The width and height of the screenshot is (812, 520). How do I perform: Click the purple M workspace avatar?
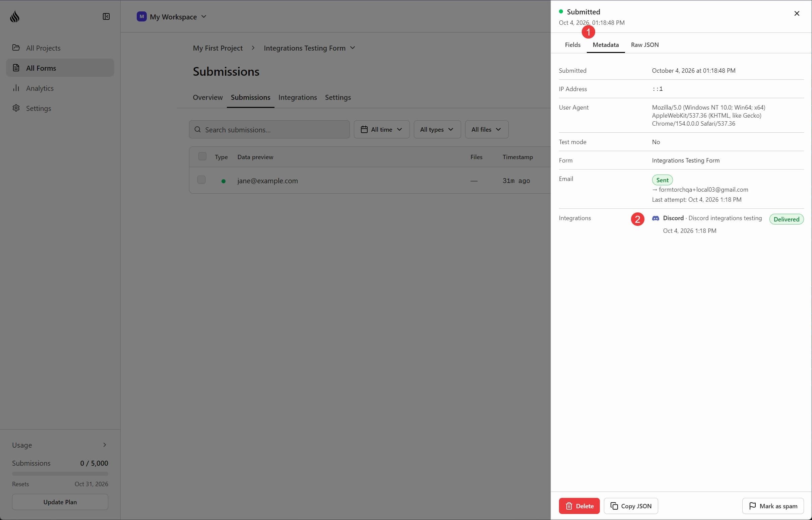pyautogui.click(x=141, y=16)
